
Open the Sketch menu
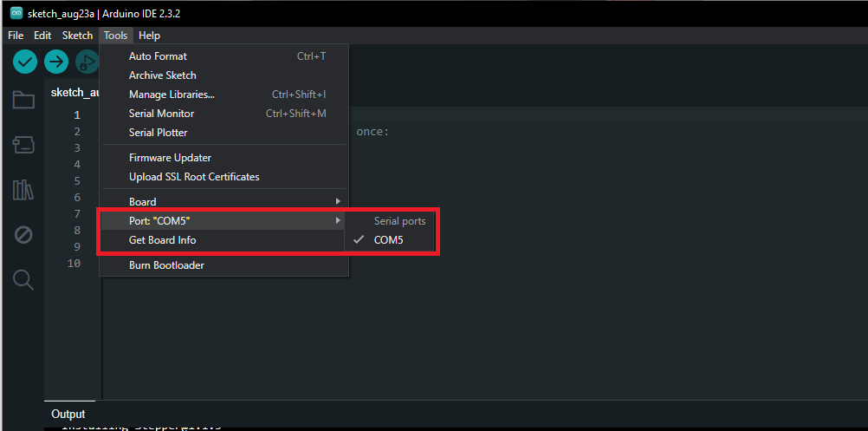point(77,36)
